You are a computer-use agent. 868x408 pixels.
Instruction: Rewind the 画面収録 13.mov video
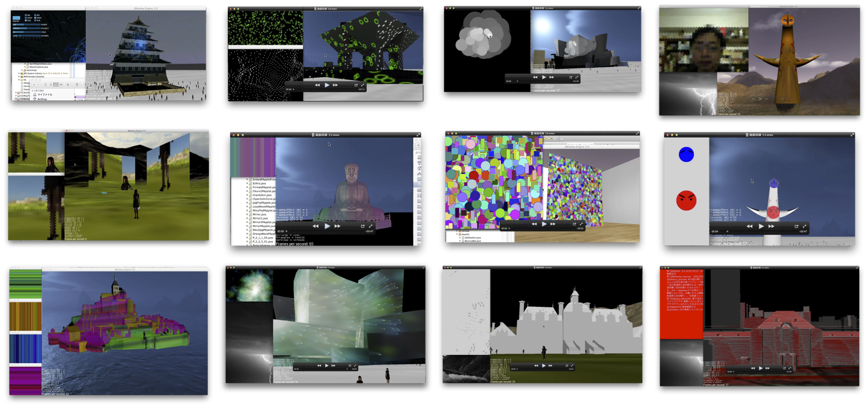tap(750, 226)
